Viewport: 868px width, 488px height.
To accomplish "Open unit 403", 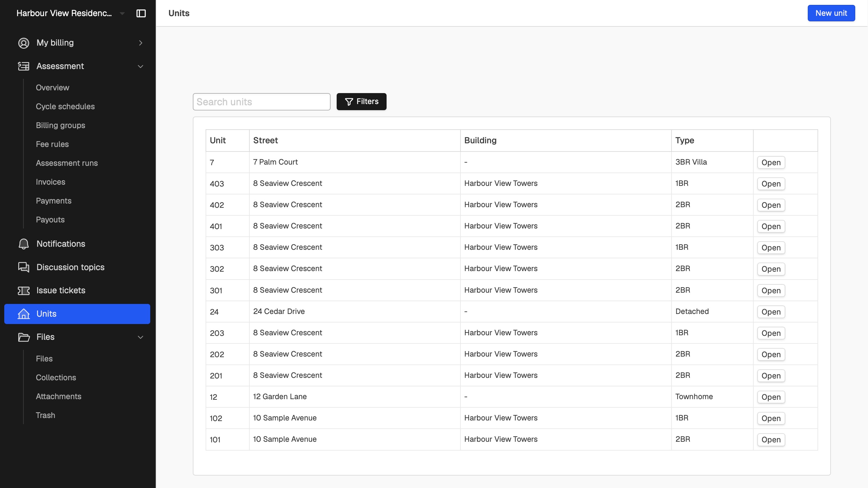I will 771,184.
